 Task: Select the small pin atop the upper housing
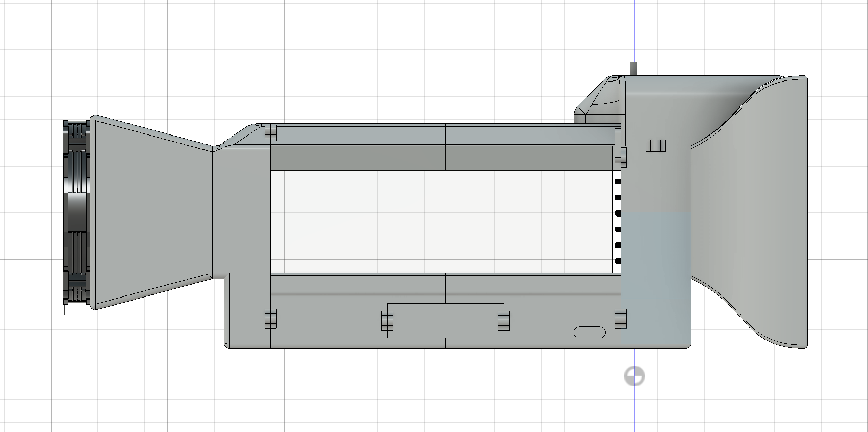click(633, 69)
